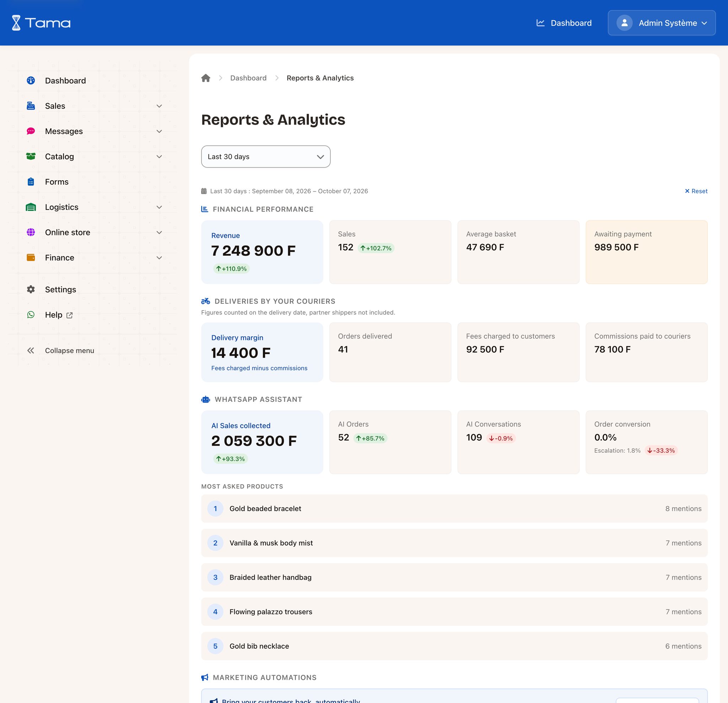Click the admin user avatar icon

point(624,23)
